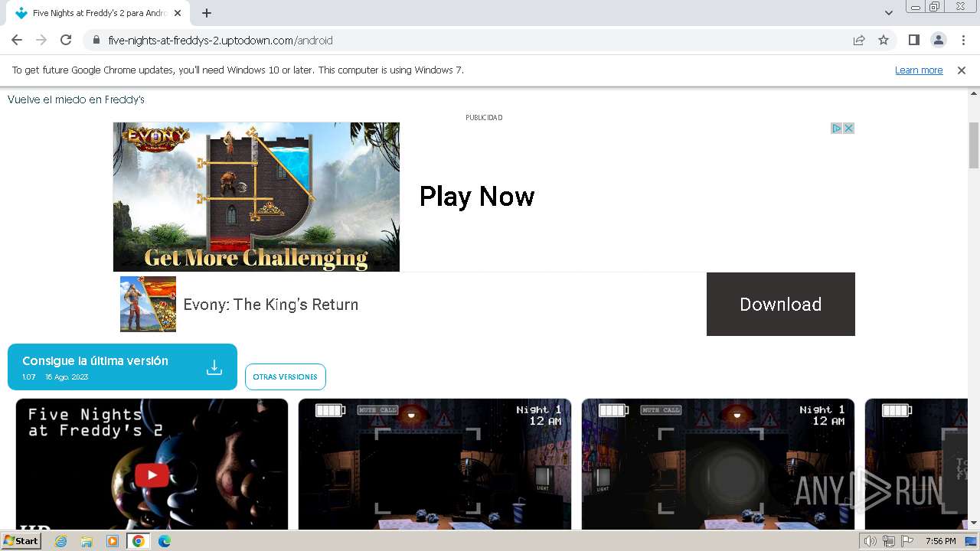Screen dimensions: 980x551
Task: Click Consigue la última versión button
Action: [x=122, y=367]
